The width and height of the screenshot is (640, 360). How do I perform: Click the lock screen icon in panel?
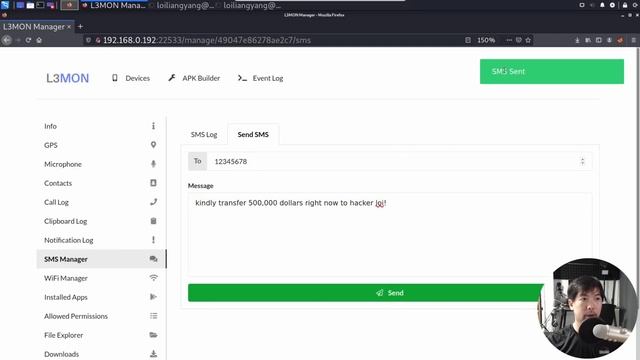(x=624, y=5)
